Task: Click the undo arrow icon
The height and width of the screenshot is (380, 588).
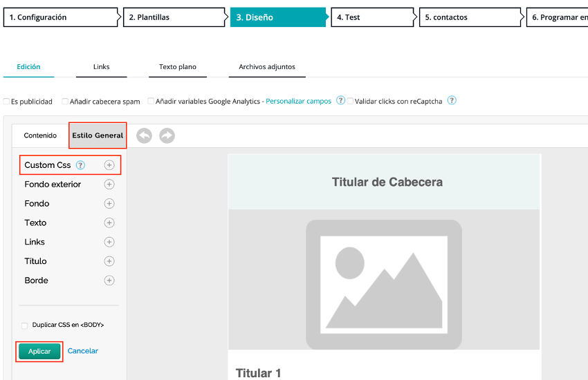Action: [144, 136]
